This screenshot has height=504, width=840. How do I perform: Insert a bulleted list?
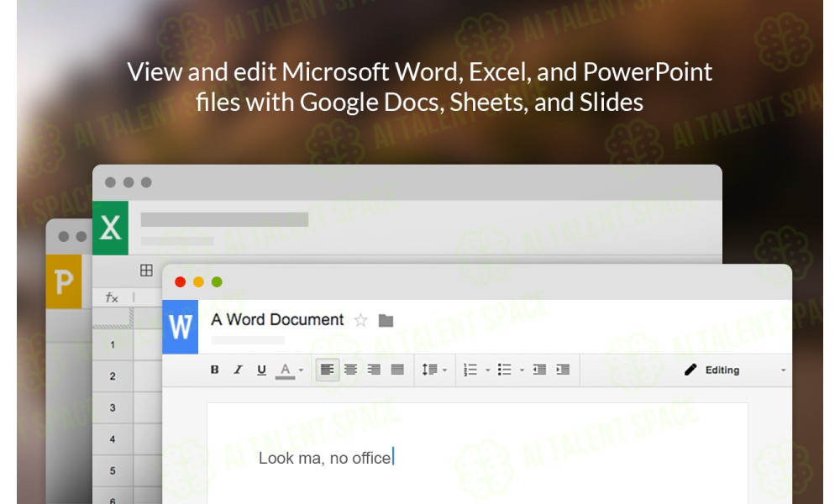click(505, 370)
